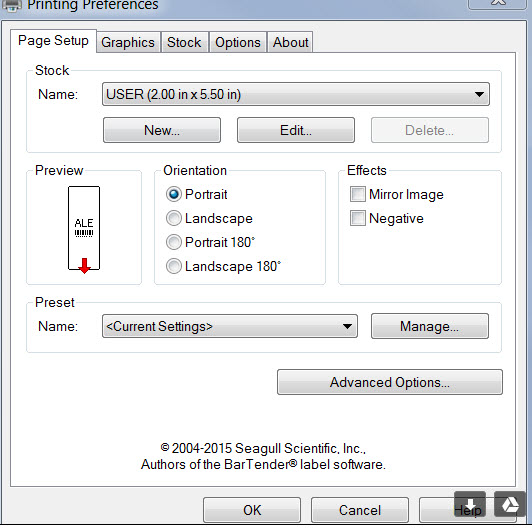Click the download arrow overlay icon

coord(470,504)
